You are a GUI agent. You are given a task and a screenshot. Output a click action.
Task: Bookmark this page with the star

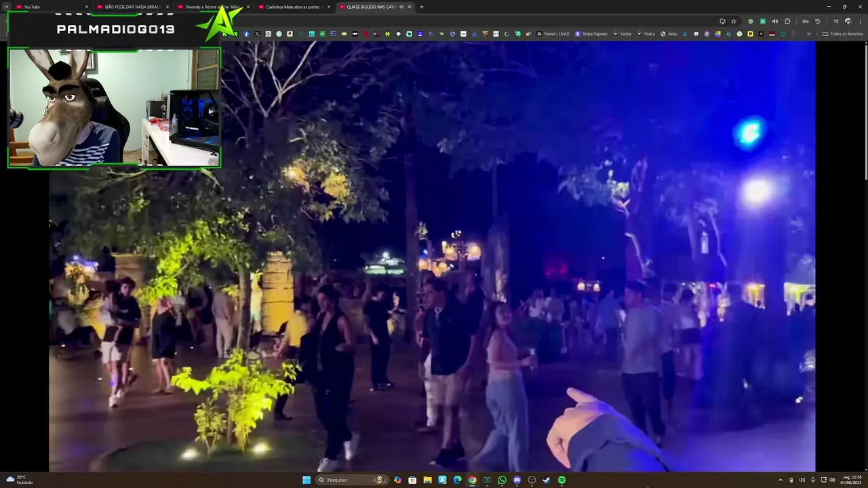tap(734, 21)
